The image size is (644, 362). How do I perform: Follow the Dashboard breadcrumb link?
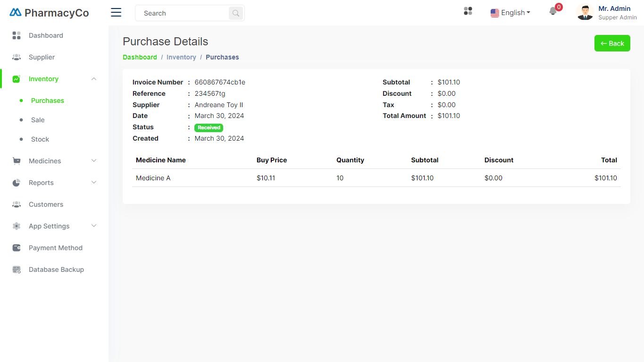click(x=140, y=57)
